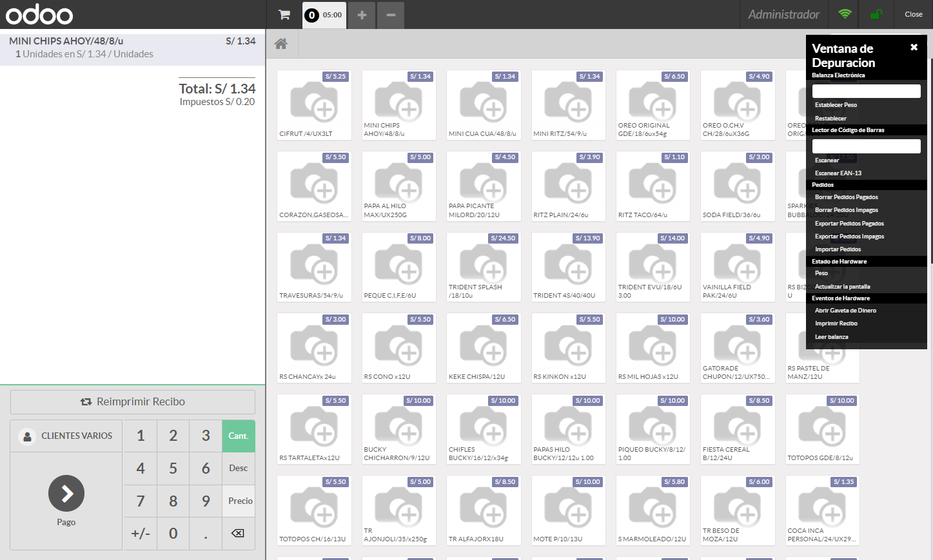933x560 pixels.
Task: Add OREO ORIGINAL GDE/18/6ux54g product
Action: (653, 104)
